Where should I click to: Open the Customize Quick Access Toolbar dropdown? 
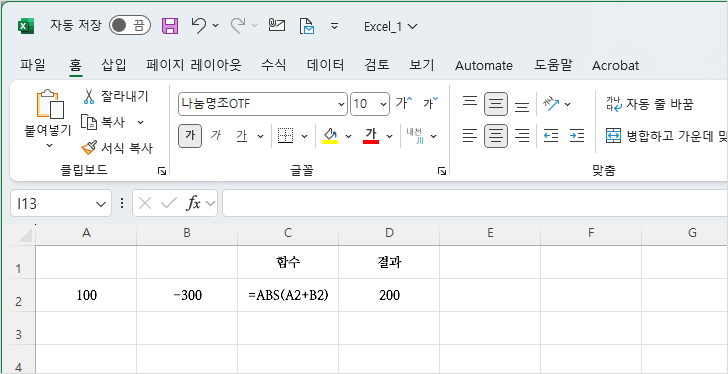(334, 26)
